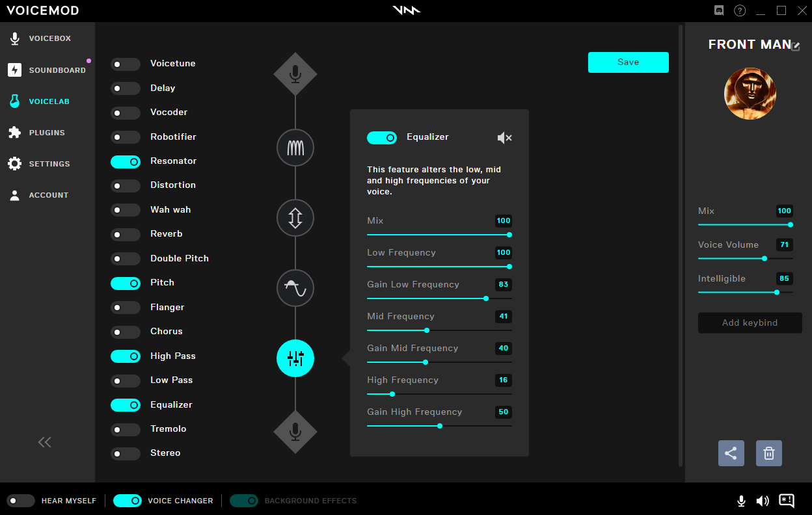
Task: Disable the Resonator effect
Action: click(x=126, y=161)
